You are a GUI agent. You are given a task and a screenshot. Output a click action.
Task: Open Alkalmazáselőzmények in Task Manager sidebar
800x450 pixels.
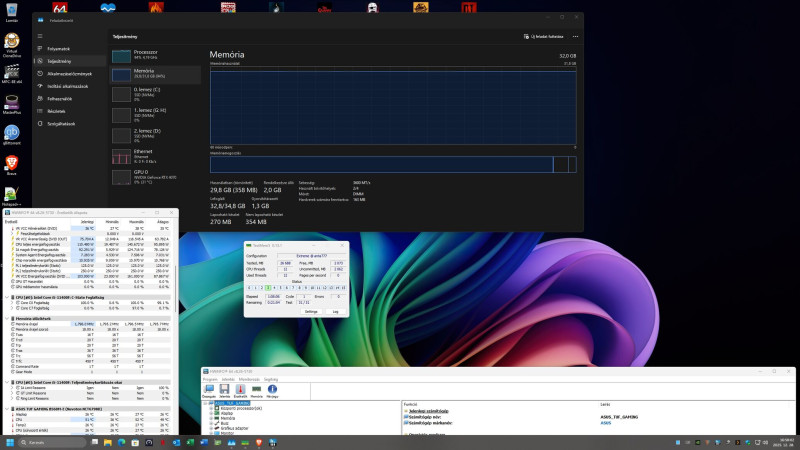tap(70, 73)
